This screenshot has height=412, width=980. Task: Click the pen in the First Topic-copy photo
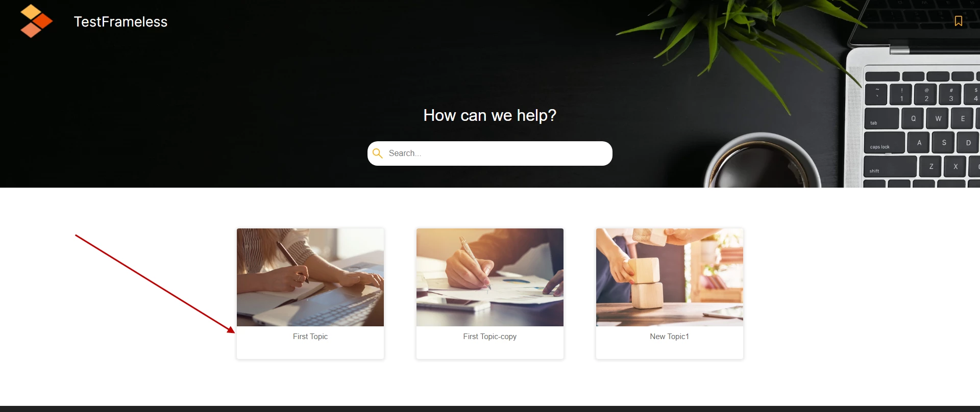[475, 263]
